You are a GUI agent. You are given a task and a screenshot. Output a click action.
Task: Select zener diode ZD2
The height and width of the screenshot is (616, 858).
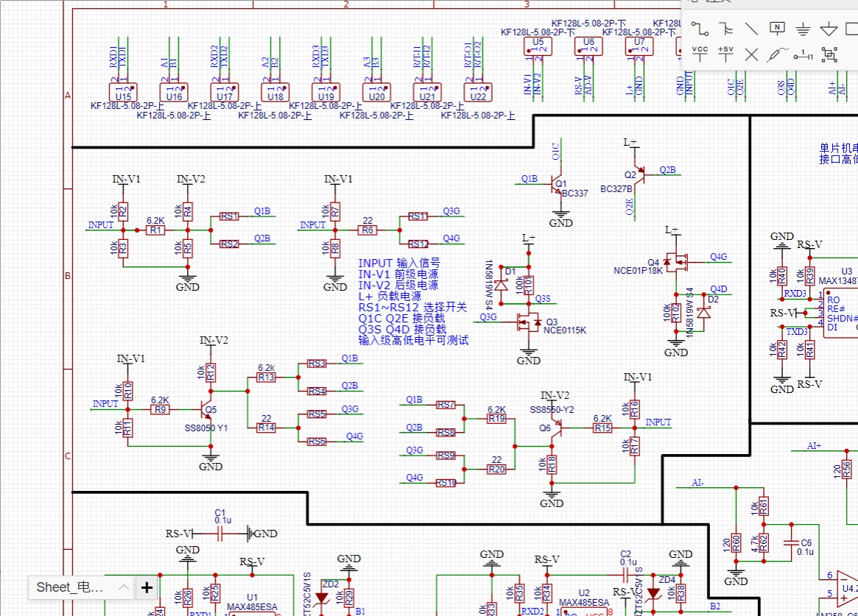coord(323,598)
